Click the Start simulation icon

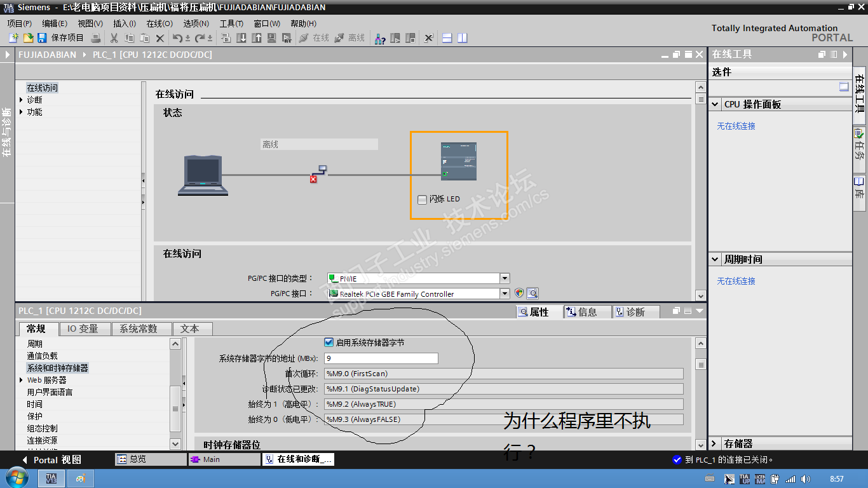coord(272,38)
